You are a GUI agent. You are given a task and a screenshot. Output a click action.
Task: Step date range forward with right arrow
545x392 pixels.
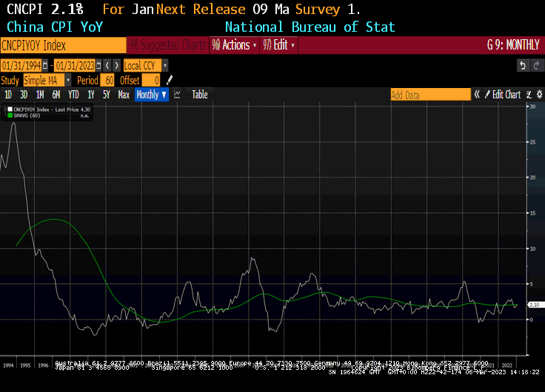pyautogui.click(x=116, y=66)
